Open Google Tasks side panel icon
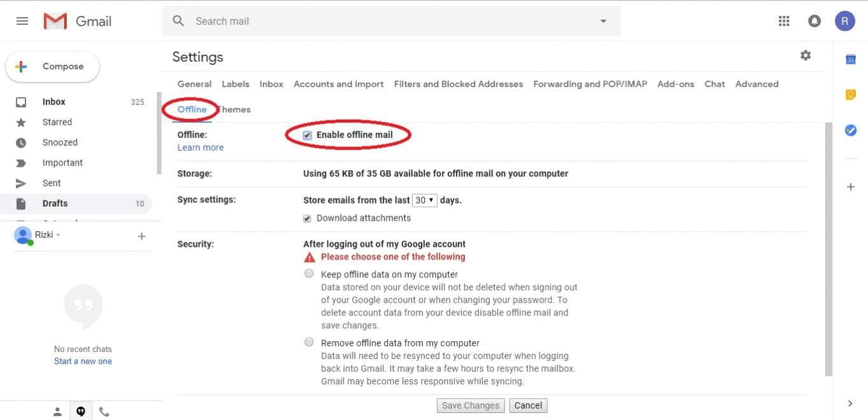Image resolution: width=868 pixels, height=420 pixels. click(850, 130)
